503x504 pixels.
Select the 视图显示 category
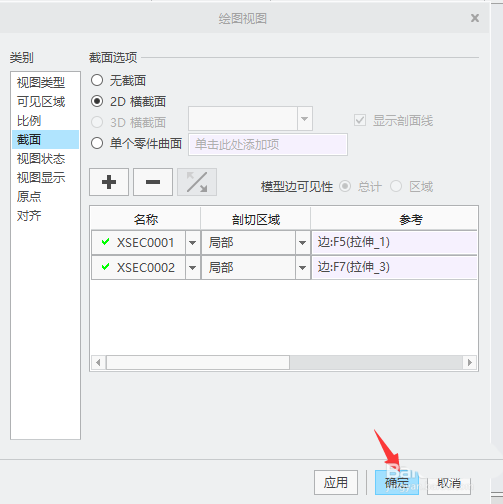pyautogui.click(x=45, y=177)
